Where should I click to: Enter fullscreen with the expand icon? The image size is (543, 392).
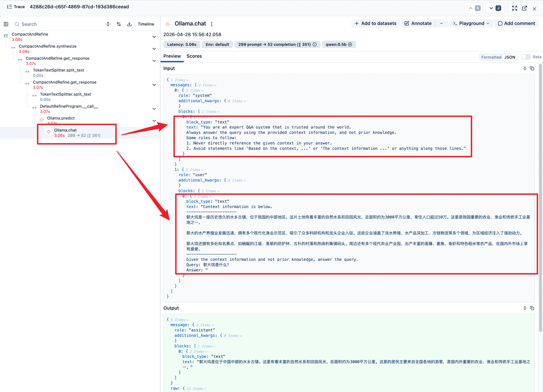point(514,8)
